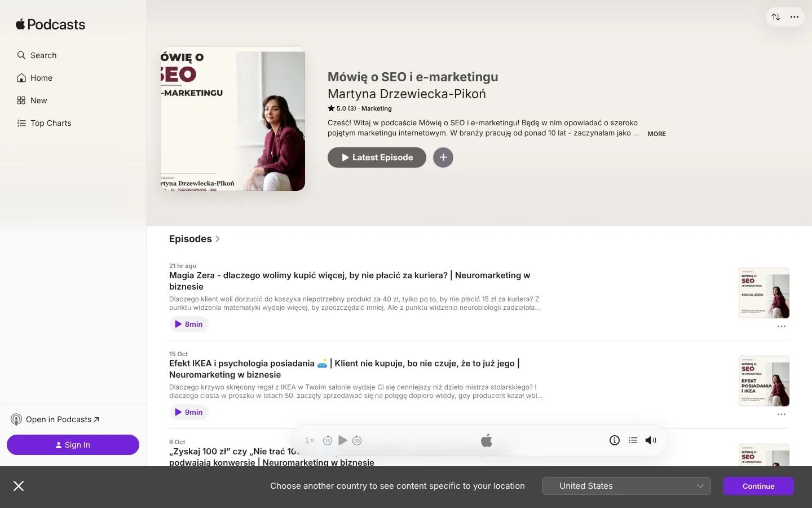Click the player Play button
Image resolution: width=812 pixels, height=508 pixels.
pyautogui.click(x=342, y=440)
